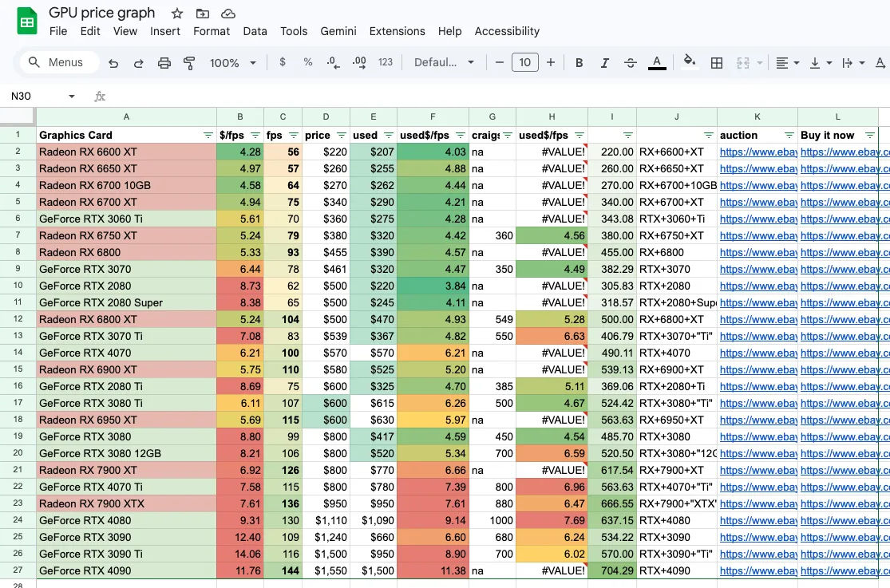Open the $/fps column filter
890x588 pixels.
click(x=255, y=135)
